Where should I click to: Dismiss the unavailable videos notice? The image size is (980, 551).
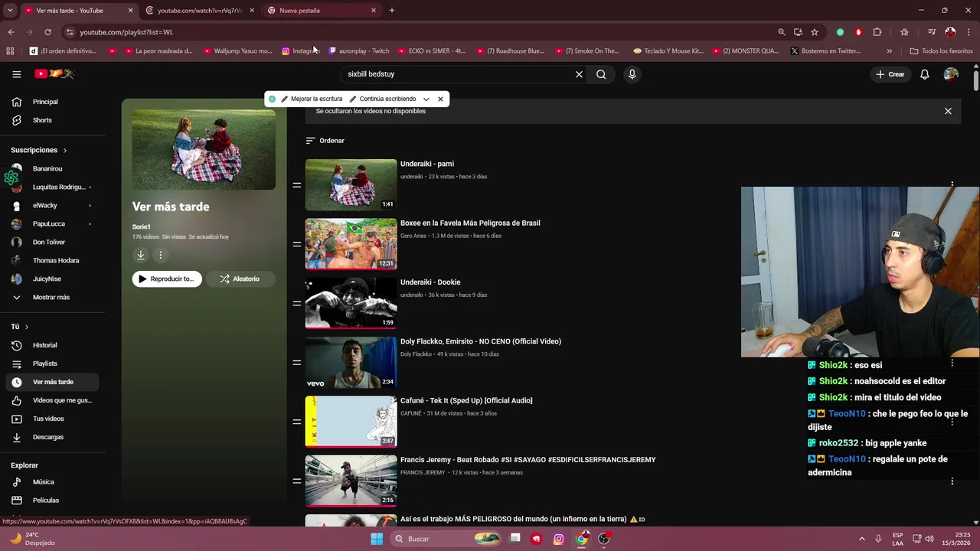tap(948, 111)
